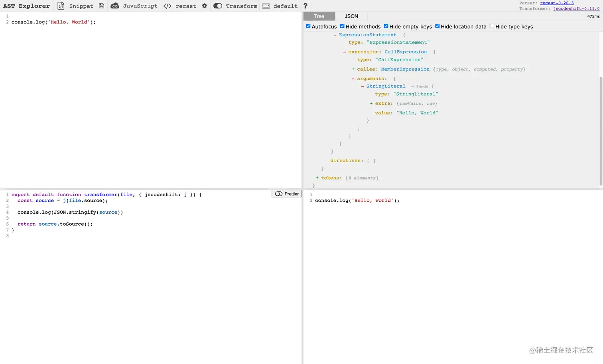
Task: Click console.log line in output panel
Action: tap(357, 201)
